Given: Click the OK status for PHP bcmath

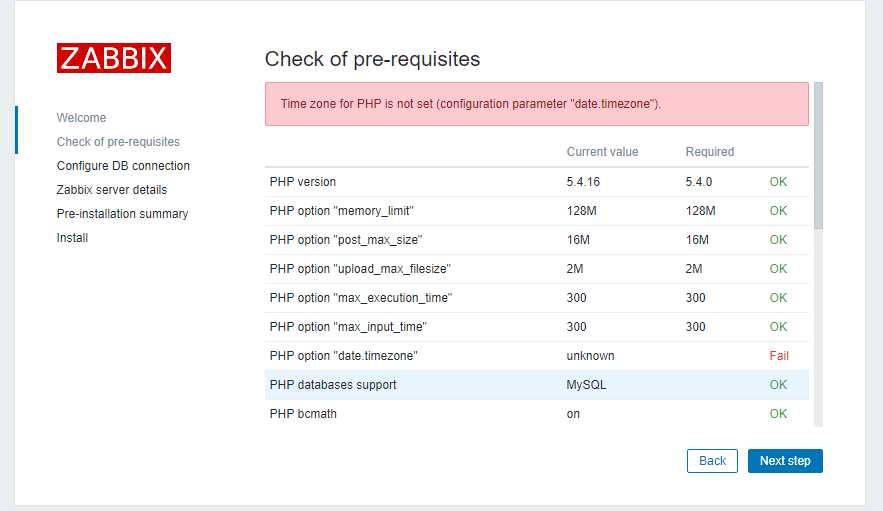Looking at the screenshot, I should coord(778,414).
